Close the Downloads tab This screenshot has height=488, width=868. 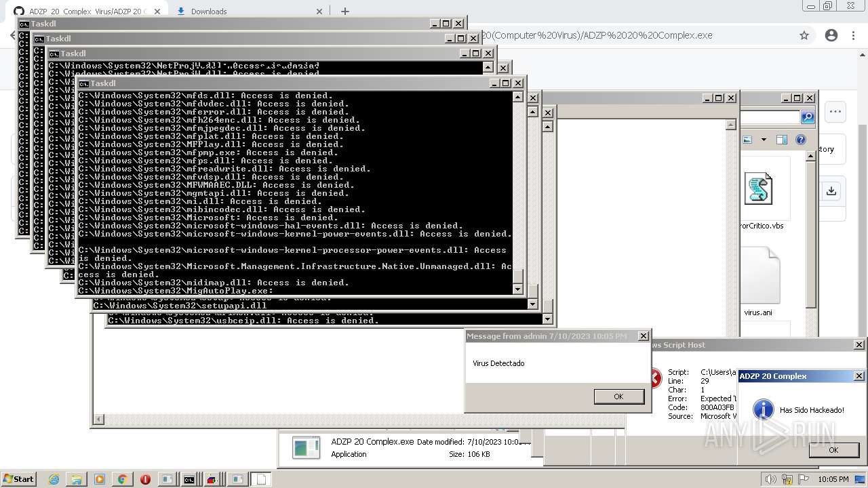pos(319,12)
